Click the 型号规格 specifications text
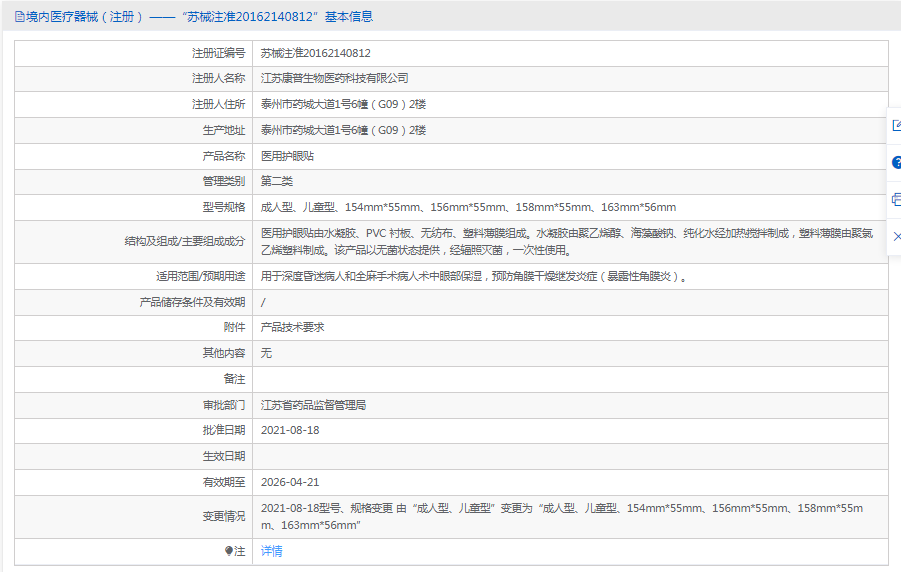 (468, 207)
